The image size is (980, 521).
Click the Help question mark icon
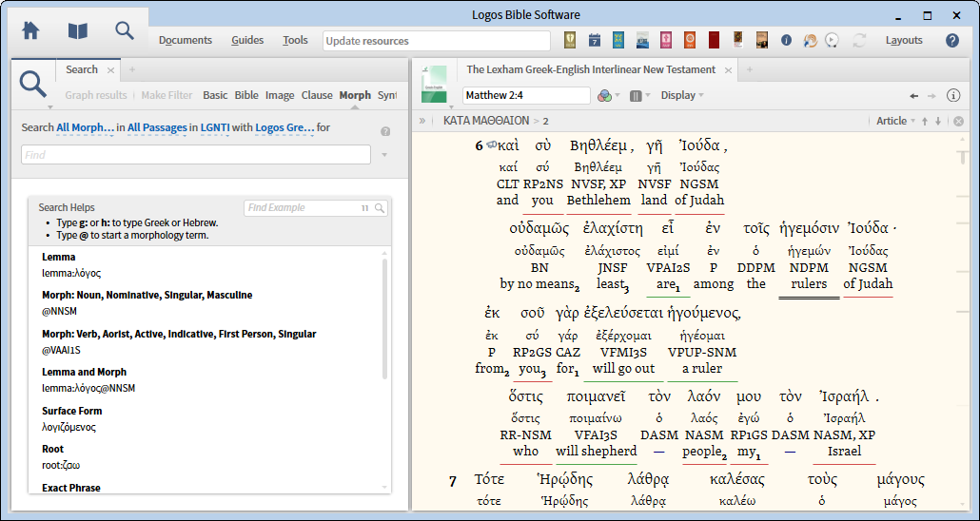951,40
